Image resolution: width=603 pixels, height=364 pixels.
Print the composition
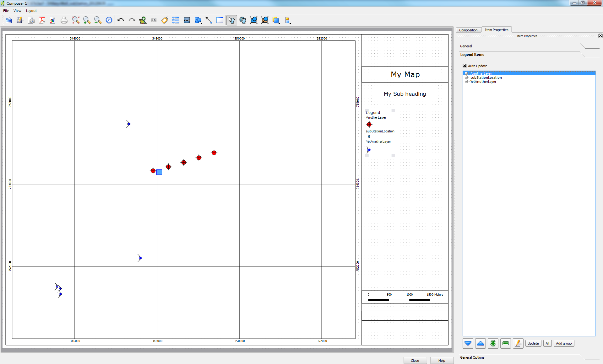click(x=64, y=20)
